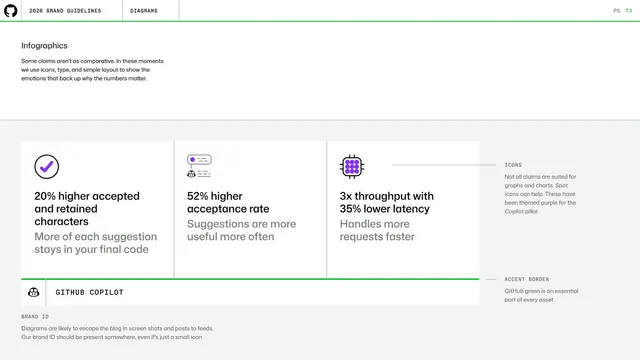This screenshot has width=640, height=360.
Task: Click the PG label in header
Action: click(617, 11)
